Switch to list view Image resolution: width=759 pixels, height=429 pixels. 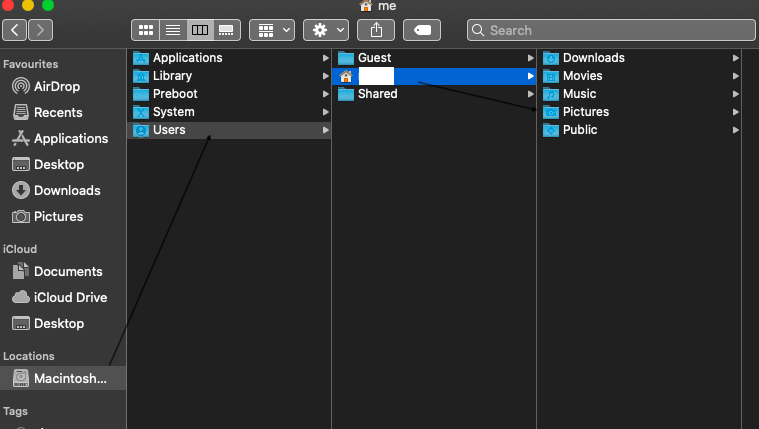pos(173,30)
